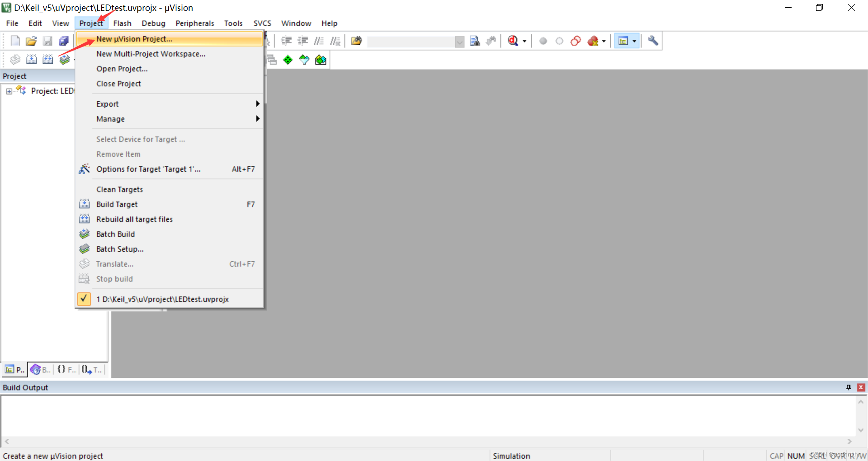The height and width of the screenshot is (461, 868).
Task: Close the Build Output panel
Action: 861,387
